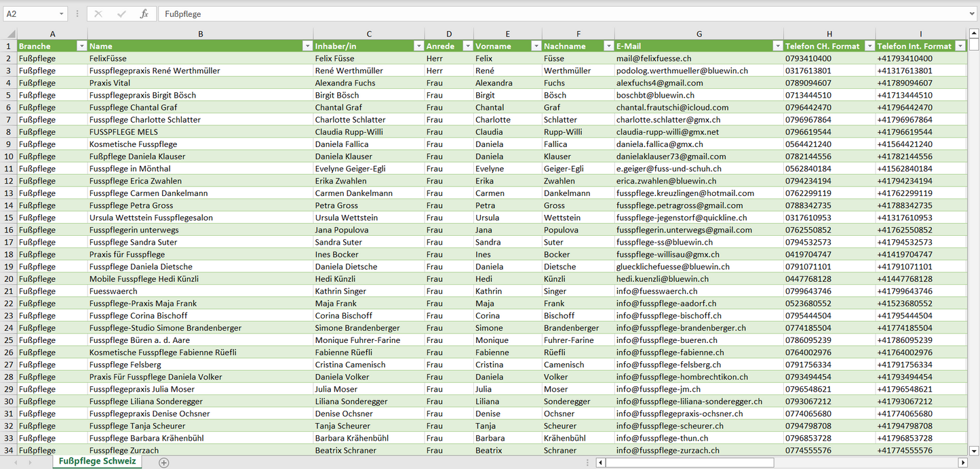
Task: Open the Name Box dropdown arrow
Action: tap(61, 14)
